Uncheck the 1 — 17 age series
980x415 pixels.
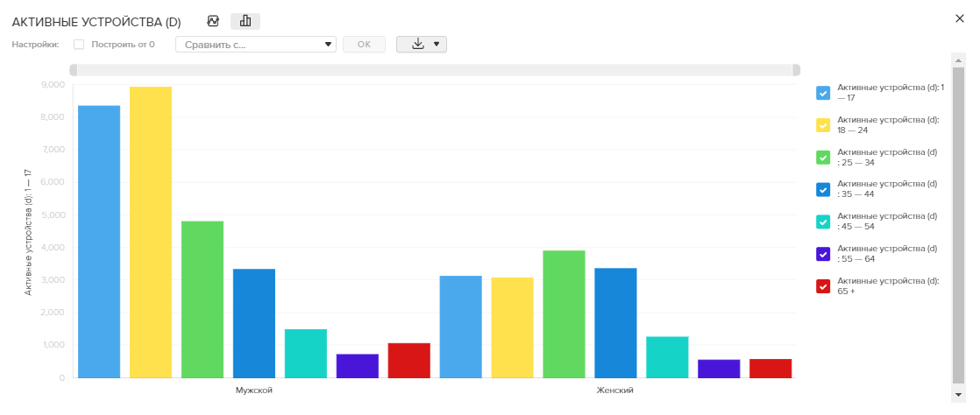pos(823,93)
